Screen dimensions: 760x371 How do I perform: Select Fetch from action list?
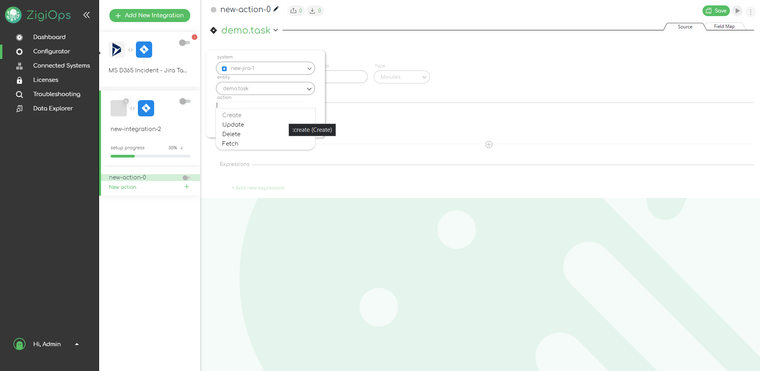click(x=230, y=144)
